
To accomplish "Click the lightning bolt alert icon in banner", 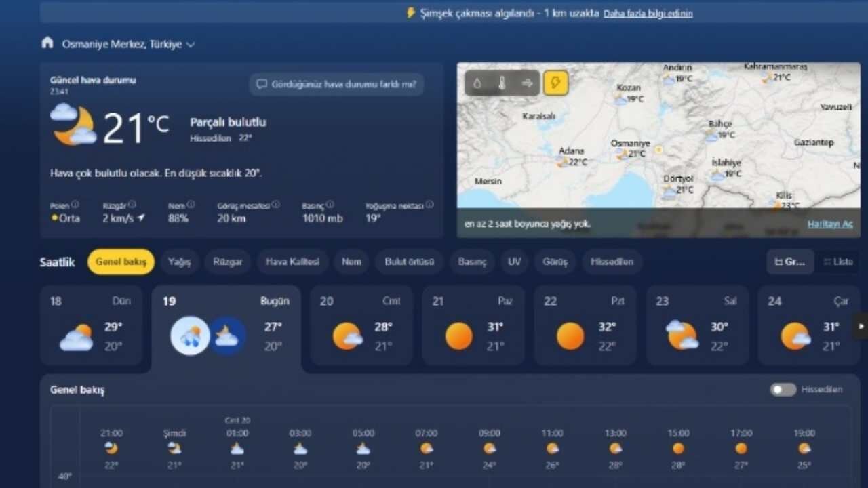I will 410,13.
